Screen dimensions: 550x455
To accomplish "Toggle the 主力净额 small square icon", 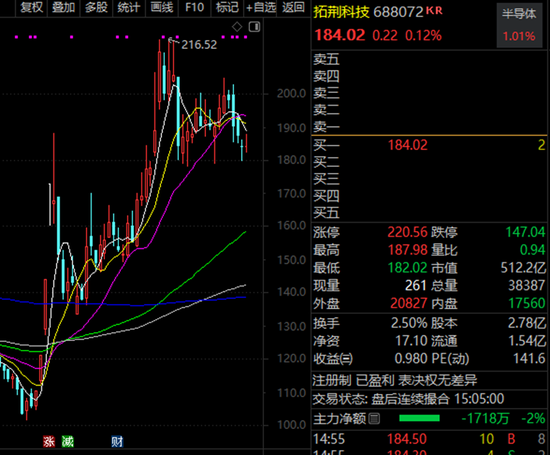I will pyautogui.click(x=374, y=419).
